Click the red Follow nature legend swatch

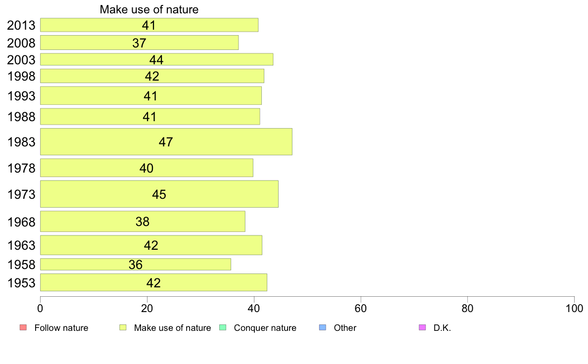pyautogui.click(x=23, y=327)
